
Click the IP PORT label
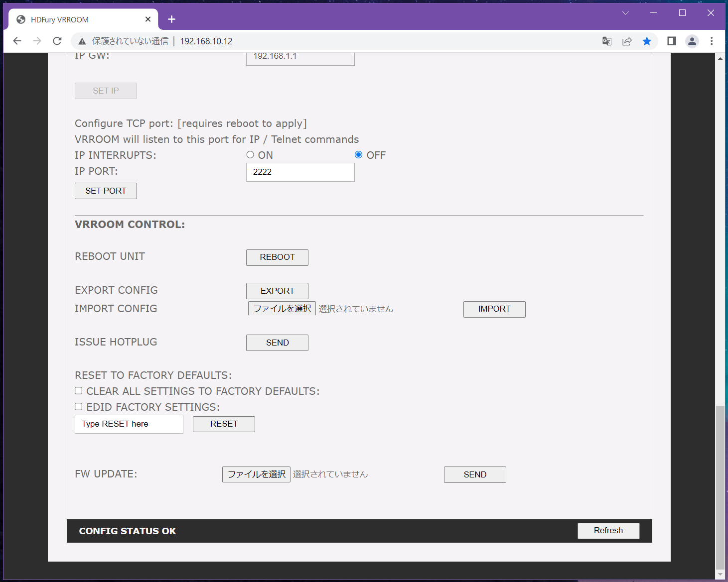(x=96, y=171)
